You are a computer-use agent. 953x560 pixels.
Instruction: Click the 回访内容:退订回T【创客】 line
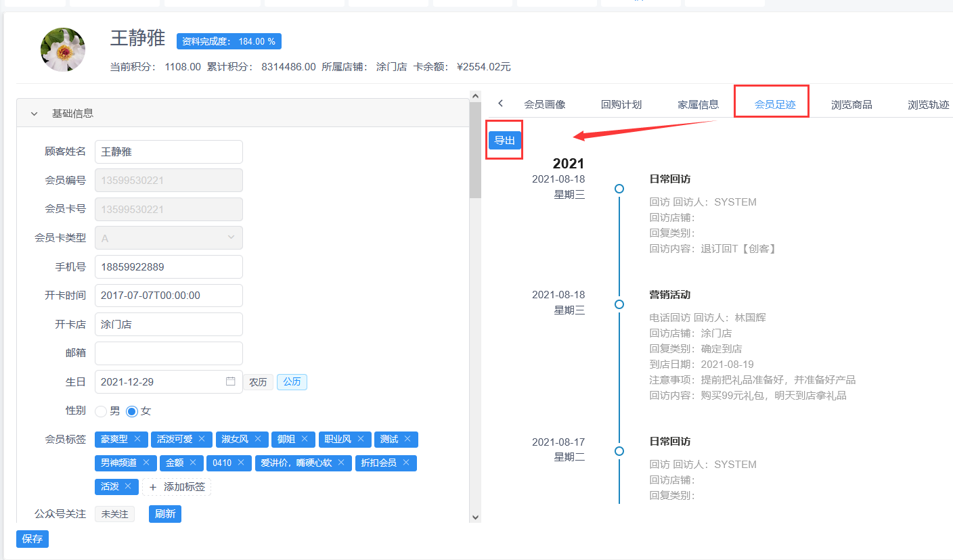[713, 249]
